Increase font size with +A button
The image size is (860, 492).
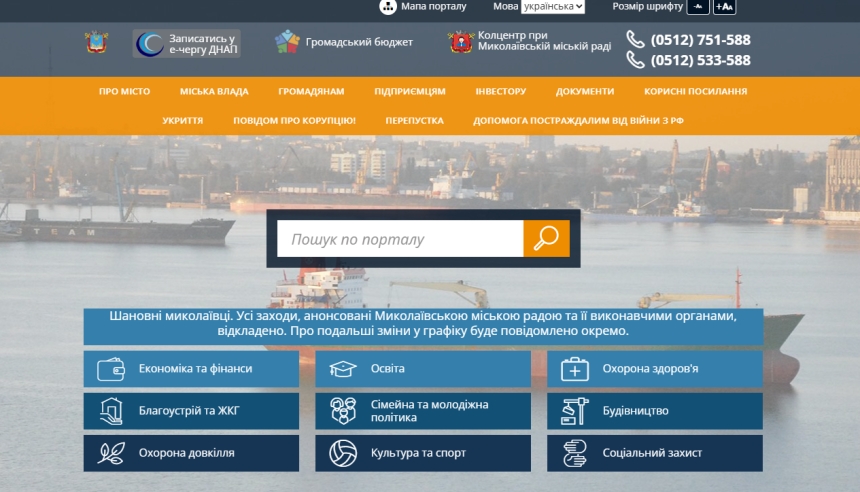tap(724, 7)
